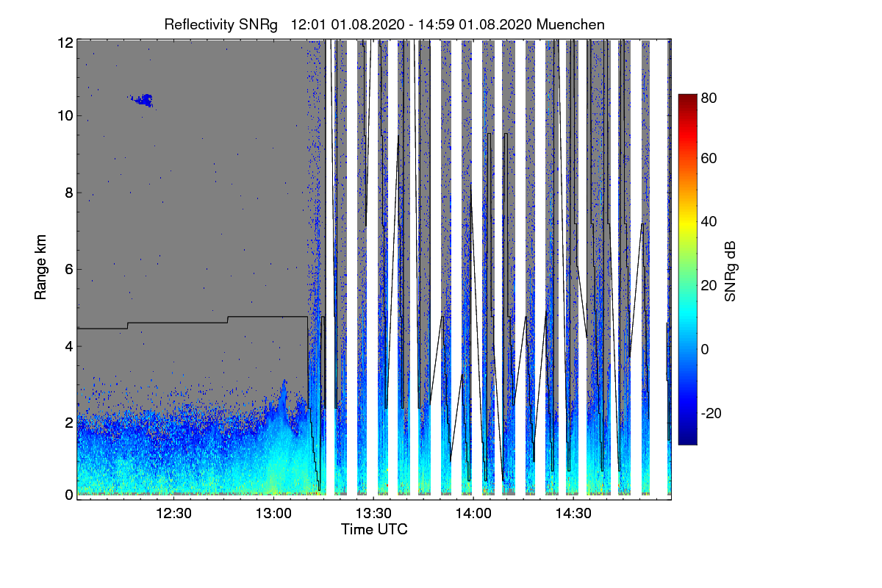
Task: Click the colorbar tick label '-20'
Action: pos(711,413)
